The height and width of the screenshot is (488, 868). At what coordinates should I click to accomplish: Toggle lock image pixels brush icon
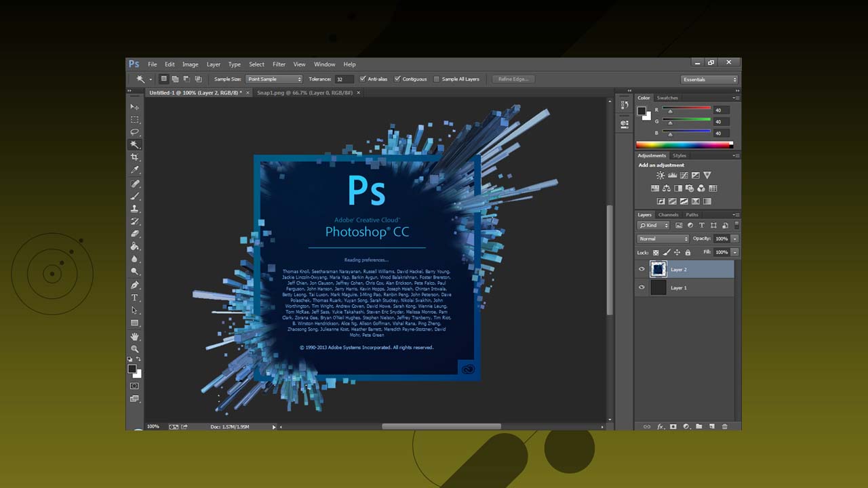click(667, 252)
